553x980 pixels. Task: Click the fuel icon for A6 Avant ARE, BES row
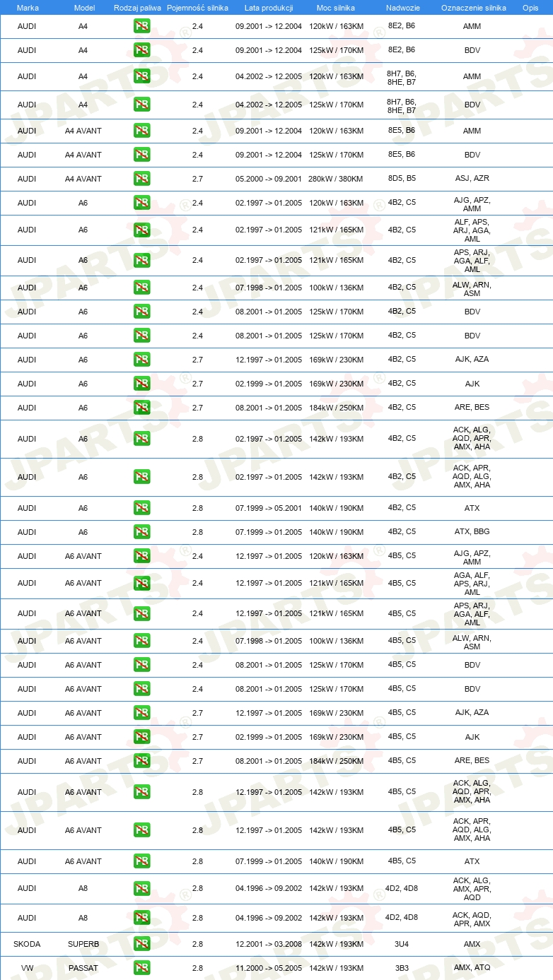coord(142,761)
